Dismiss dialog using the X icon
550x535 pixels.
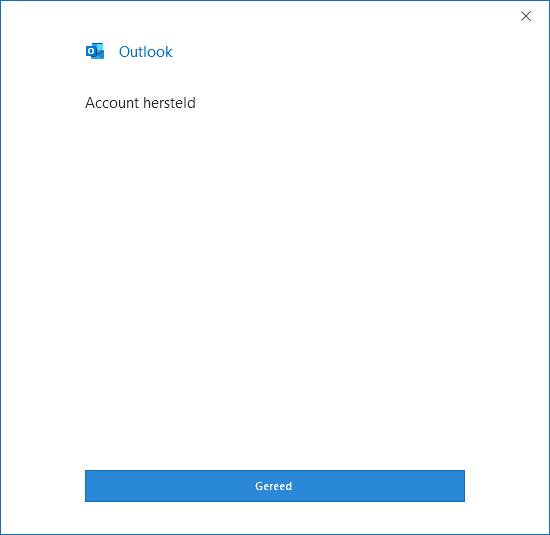tap(526, 16)
